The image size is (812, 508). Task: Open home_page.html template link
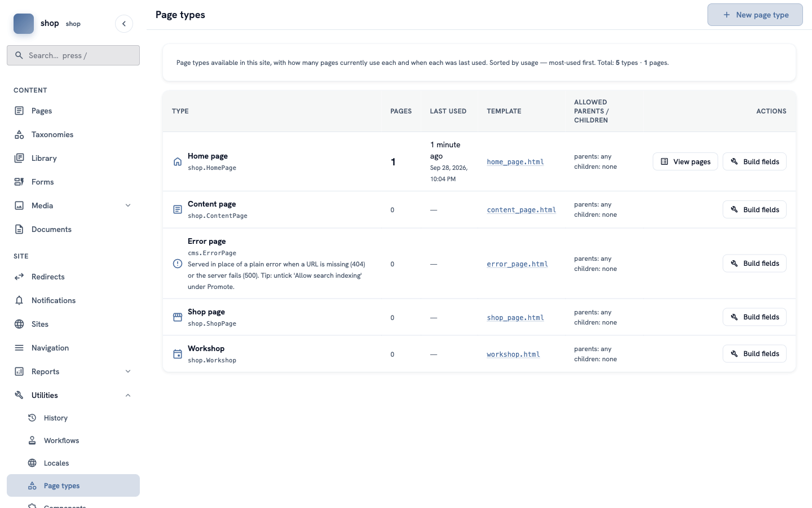pos(515,162)
